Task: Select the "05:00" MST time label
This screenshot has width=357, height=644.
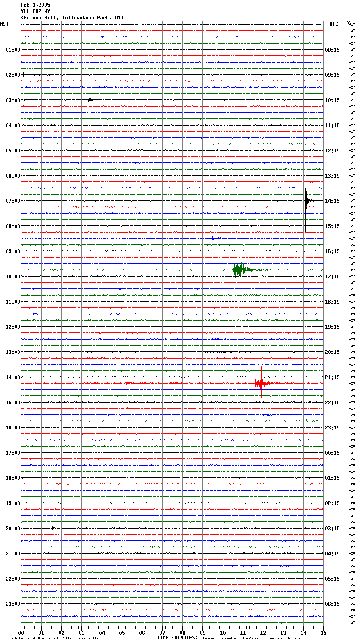Action: [x=13, y=151]
